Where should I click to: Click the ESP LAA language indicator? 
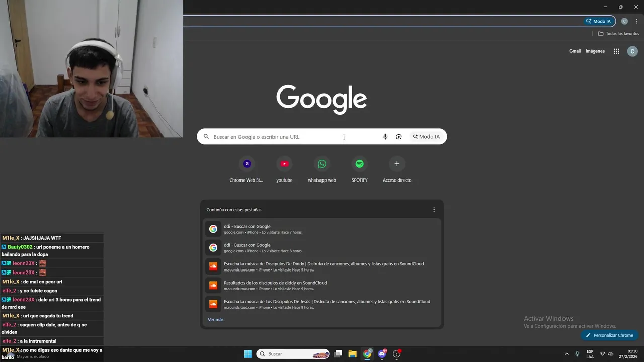coord(590,354)
